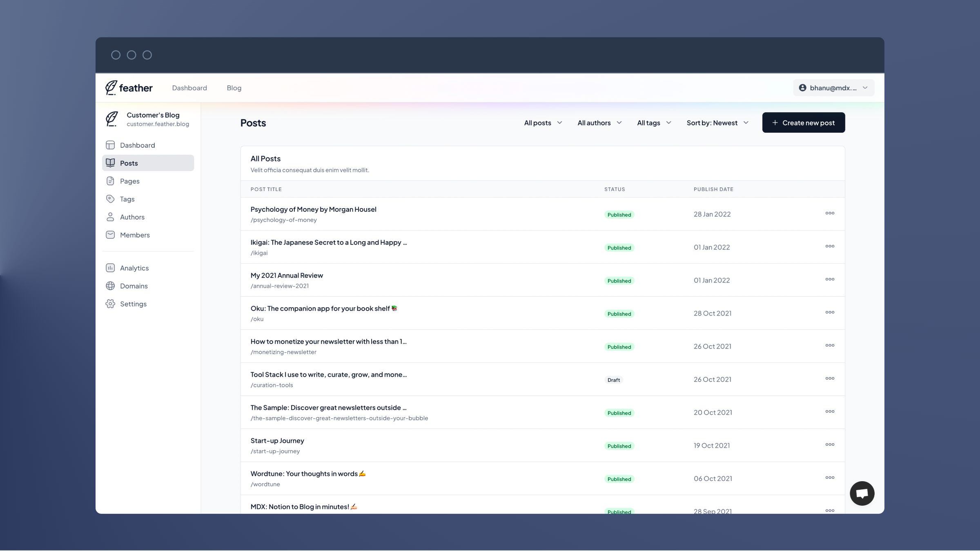Expand the All authors filter dropdown
The height and width of the screenshot is (551, 980).
pyautogui.click(x=599, y=122)
